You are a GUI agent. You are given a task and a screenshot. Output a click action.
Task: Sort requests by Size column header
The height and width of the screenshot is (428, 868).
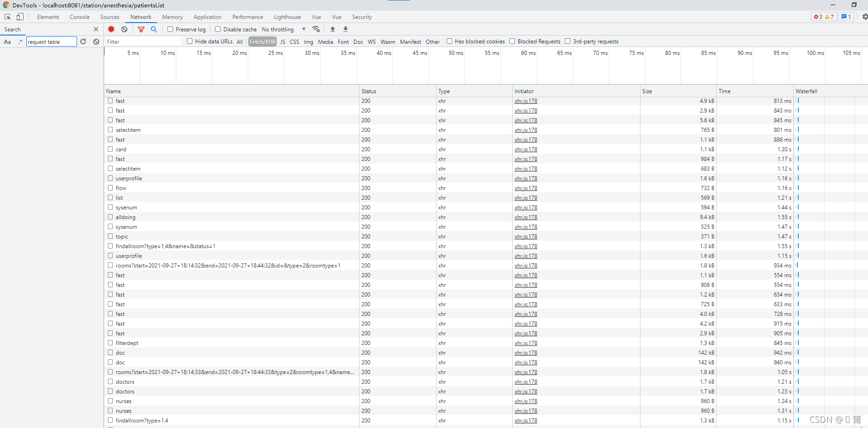(647, 91)
